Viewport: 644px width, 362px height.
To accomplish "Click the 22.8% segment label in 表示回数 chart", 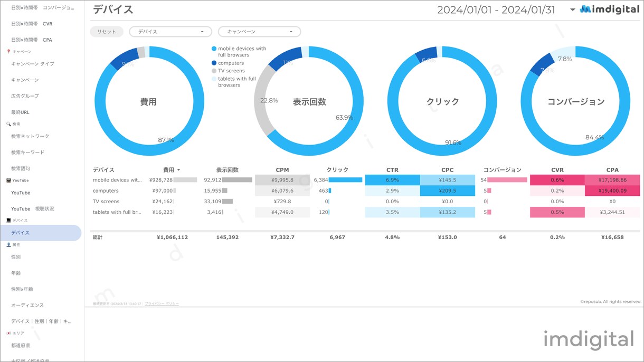I will tap(269, 100).
